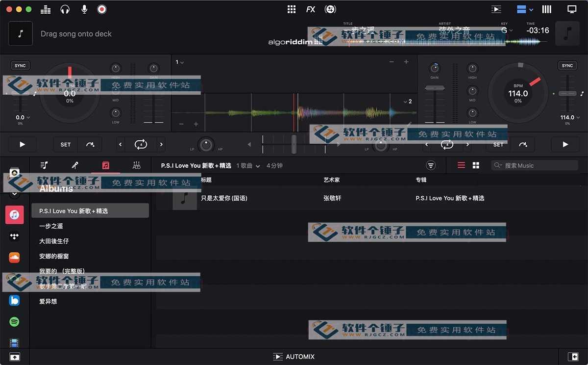Toggle the left deck loop
Screen dimensions: 588x365
(141, 144)
